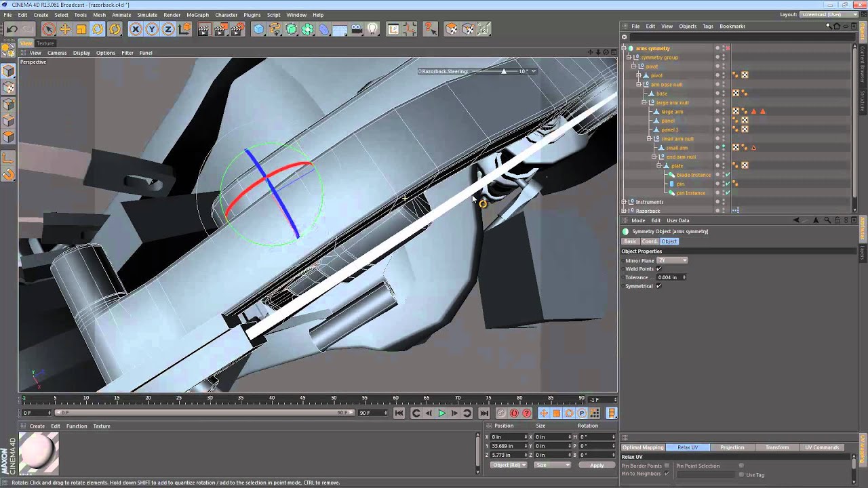Open the Size mode dropdown

click(x=553, y=465)
